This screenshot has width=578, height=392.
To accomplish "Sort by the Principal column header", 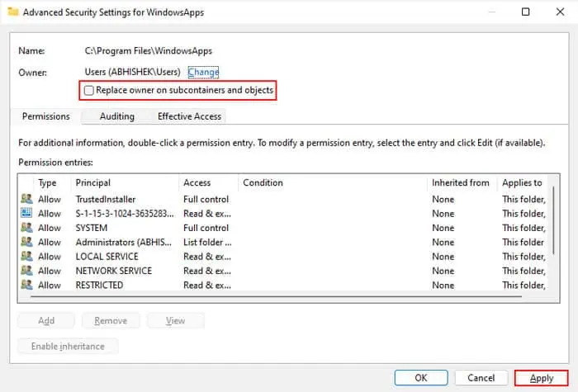I will click(92, 182).
